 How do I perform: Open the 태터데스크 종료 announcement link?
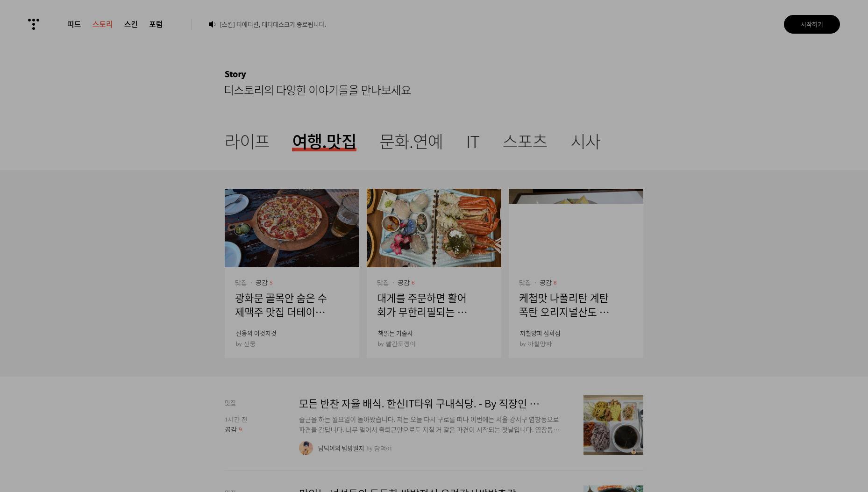pyautogui.click(x=273, y=24)
